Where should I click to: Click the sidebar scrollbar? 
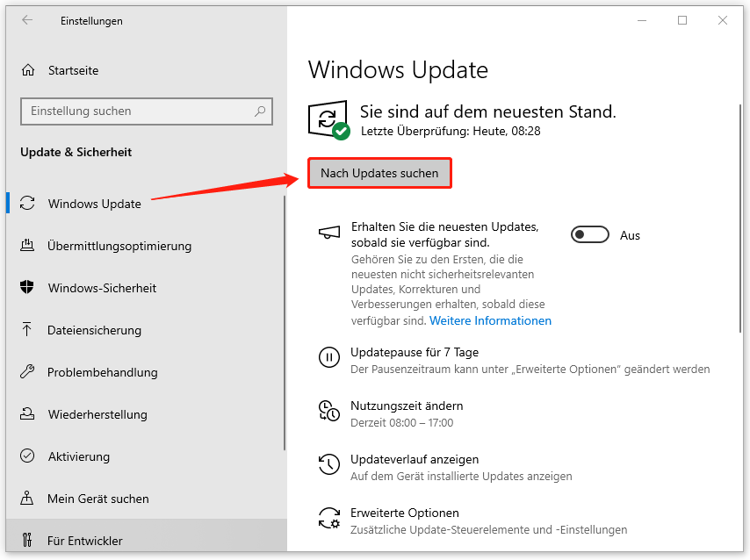285,323
